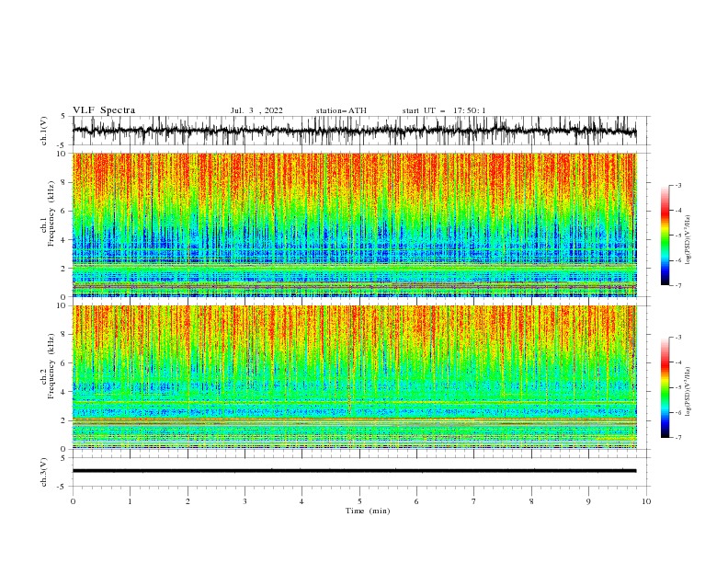Viewport: 728px width, 563px height.
Task: Click inside the ch.1 spectrogram panel
Action: pyautogui.click(x=354, y=224)
